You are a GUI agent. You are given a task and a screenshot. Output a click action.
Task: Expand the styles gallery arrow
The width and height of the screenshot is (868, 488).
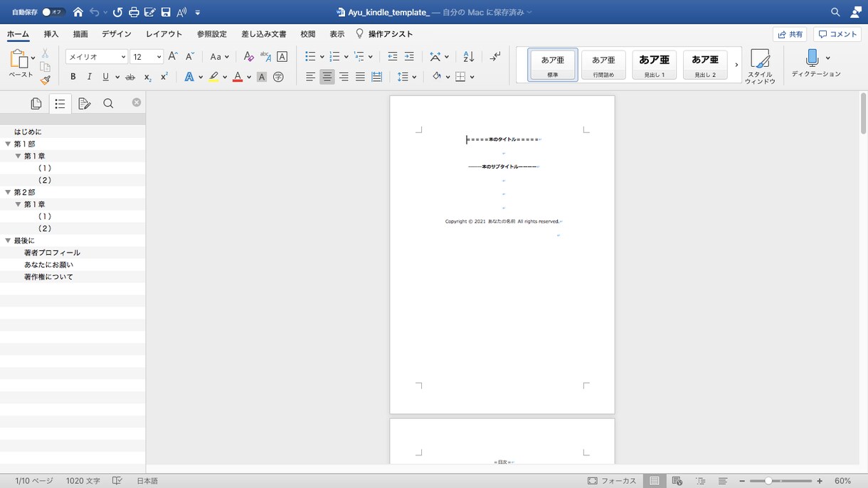pos(736,65)
